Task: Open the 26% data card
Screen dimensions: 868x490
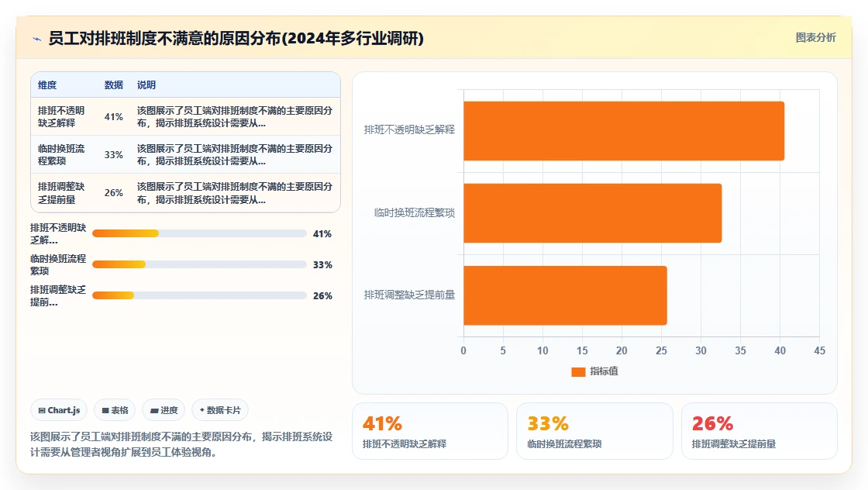Action: (759, 431)
